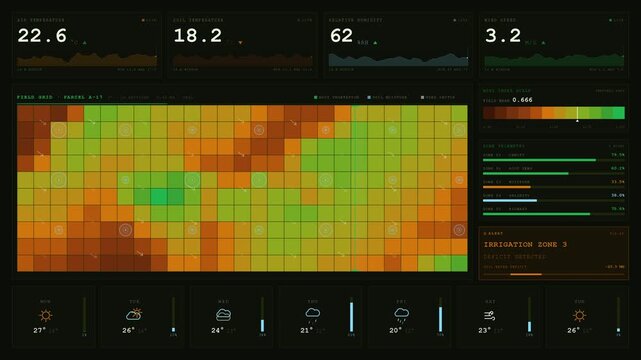This screenshot has width=641, height=360.
Task: Click the 23° temperature on the SAT card
Action: (484, 330)
